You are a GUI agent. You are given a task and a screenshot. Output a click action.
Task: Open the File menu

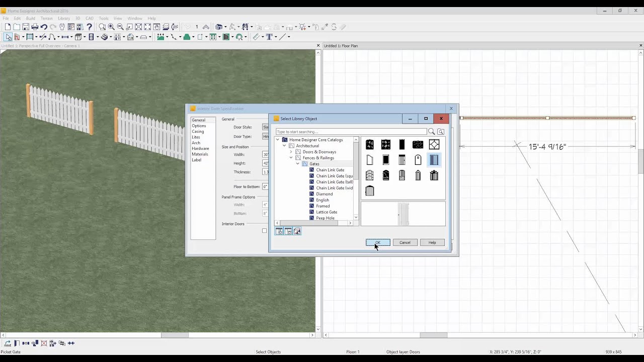[x=6, y=18]
